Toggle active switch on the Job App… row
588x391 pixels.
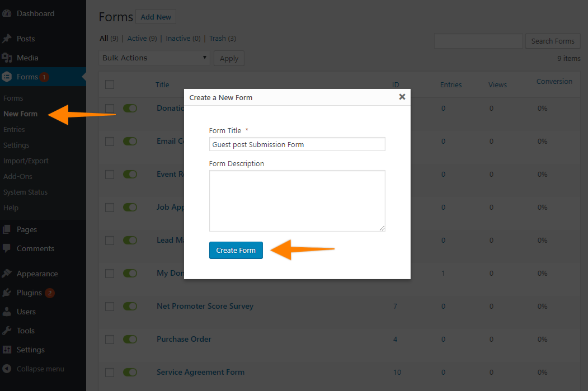pyautogui.click(x=130, y=208)
